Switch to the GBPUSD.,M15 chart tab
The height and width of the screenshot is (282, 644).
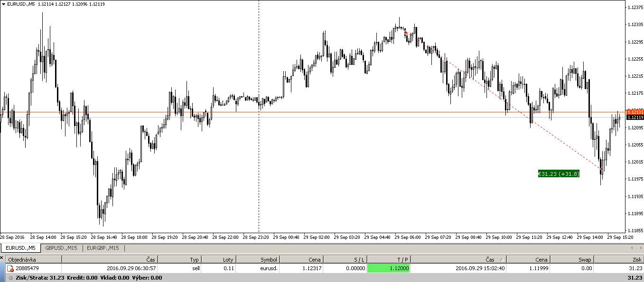(61, 248)
